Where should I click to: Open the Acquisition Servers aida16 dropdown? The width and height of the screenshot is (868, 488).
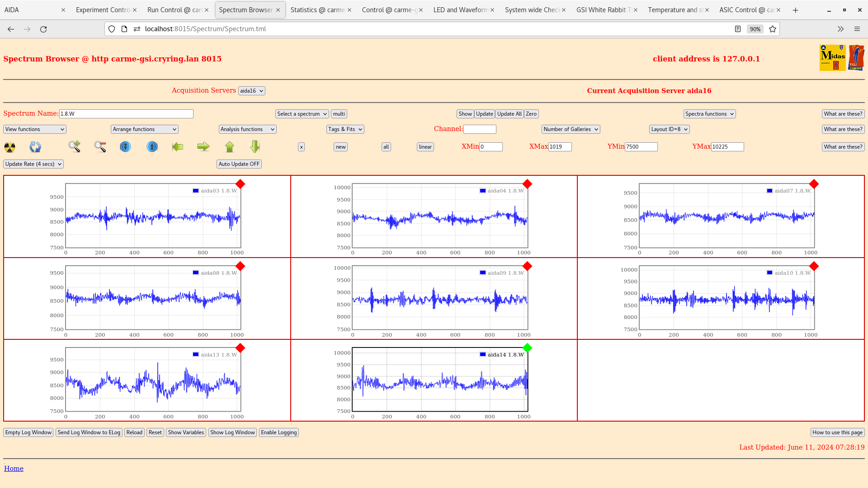pos(251,91)
